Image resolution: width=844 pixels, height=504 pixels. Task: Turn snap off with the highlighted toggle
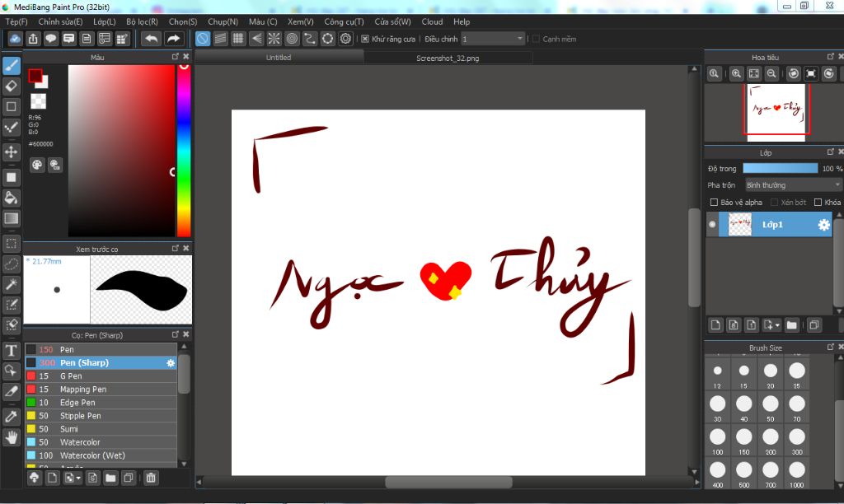click(203, 39)
